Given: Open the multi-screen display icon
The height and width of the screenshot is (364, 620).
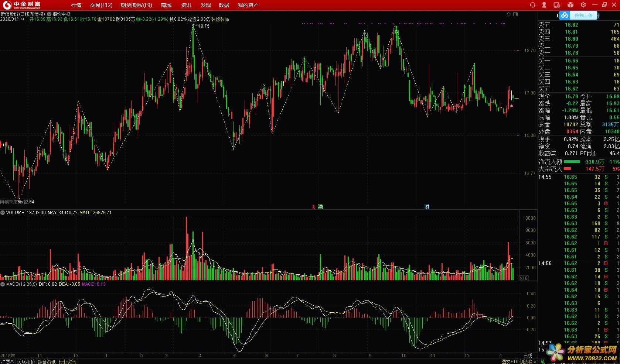Looking at the screenshot, I should pyautogui.click(x=557, y=5).
